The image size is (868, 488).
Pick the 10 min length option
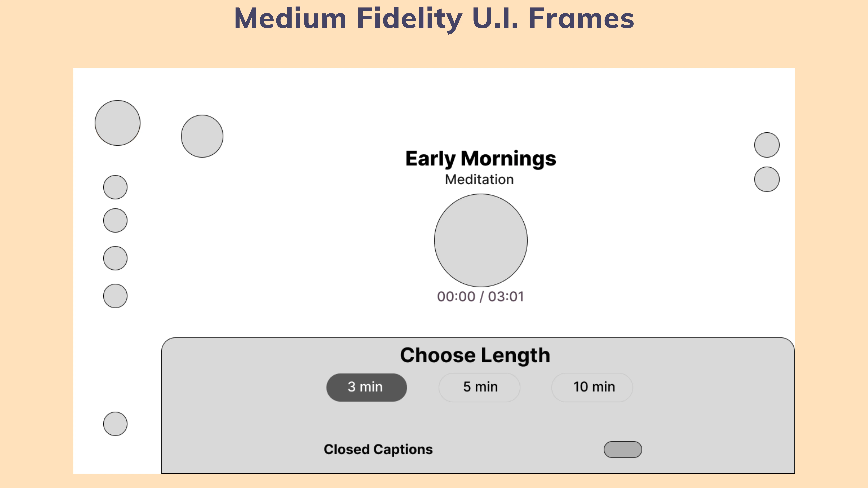click(x=592, y=387)
